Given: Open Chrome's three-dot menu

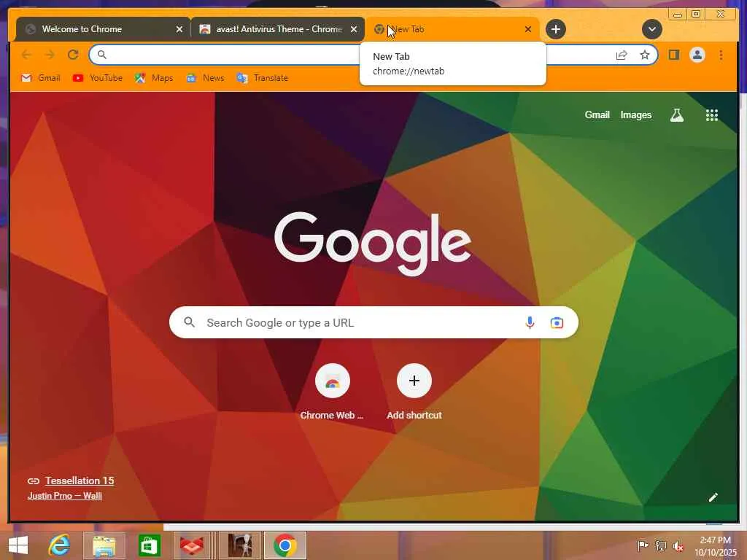Looking at the screenshot, I should coord(721,55).
